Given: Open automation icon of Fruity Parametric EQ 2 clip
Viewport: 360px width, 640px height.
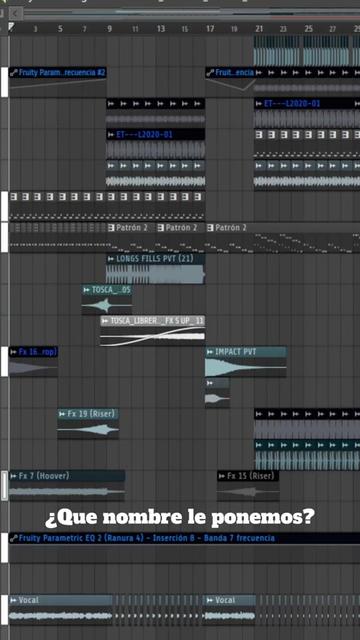Looking at the screenshot, I should coord(14,538).
